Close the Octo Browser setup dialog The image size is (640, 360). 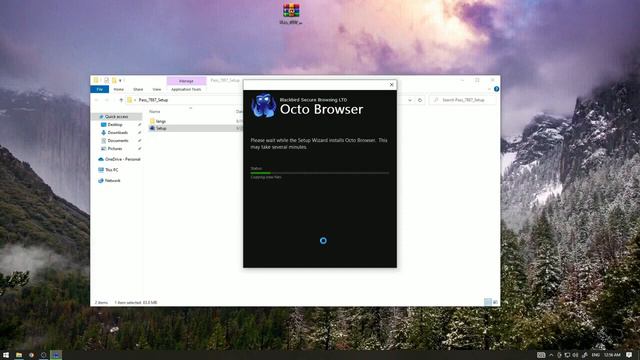[391, 85]
